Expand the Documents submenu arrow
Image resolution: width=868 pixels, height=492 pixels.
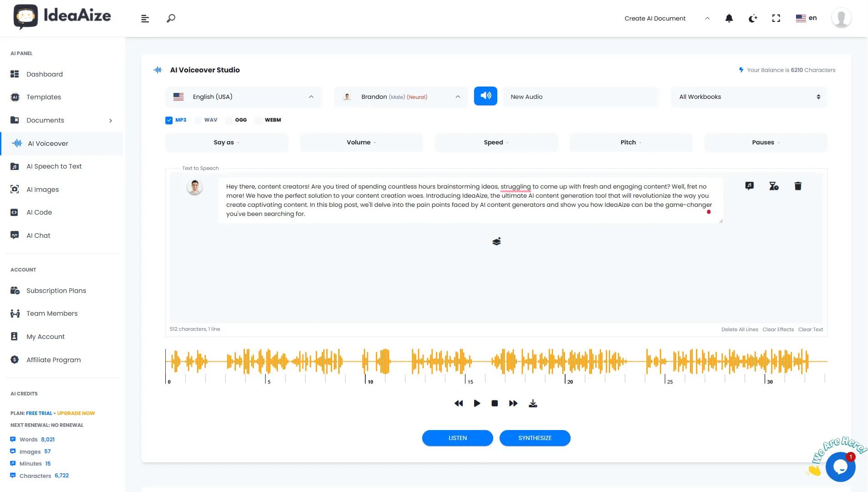[x=110, y=120]
